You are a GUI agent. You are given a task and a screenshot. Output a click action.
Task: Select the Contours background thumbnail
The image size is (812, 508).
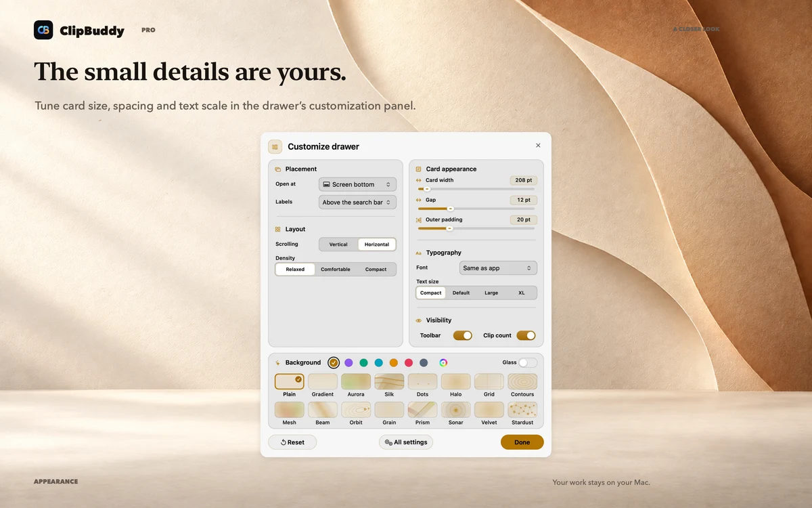point(522,382)
